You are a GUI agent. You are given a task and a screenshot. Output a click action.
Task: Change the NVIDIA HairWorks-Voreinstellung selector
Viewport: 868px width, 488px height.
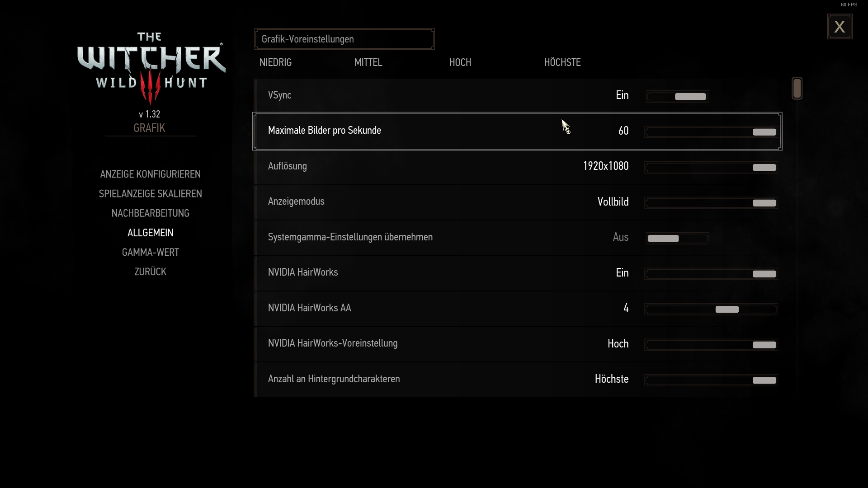(x=711, y=345)
